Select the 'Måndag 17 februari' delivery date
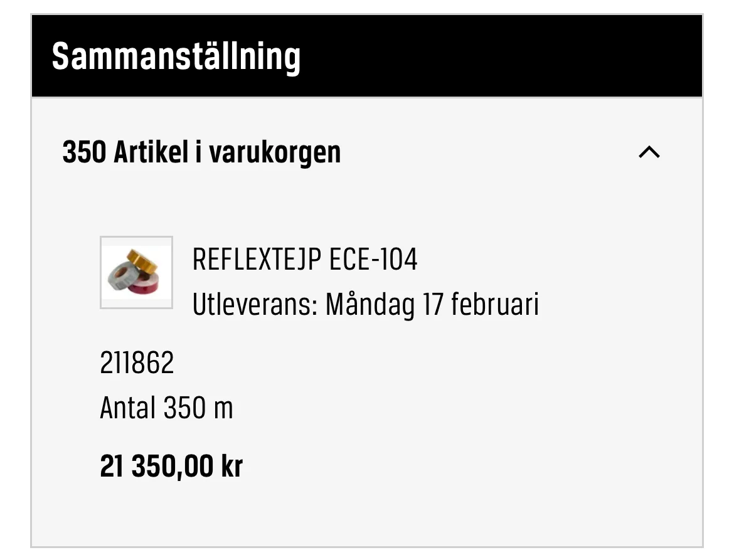 pos(432,305)
